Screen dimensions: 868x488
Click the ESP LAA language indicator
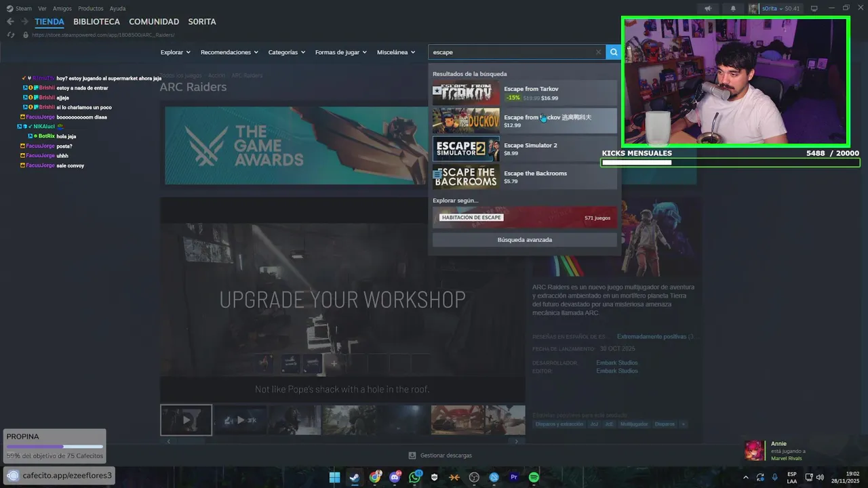coord(792,477)
